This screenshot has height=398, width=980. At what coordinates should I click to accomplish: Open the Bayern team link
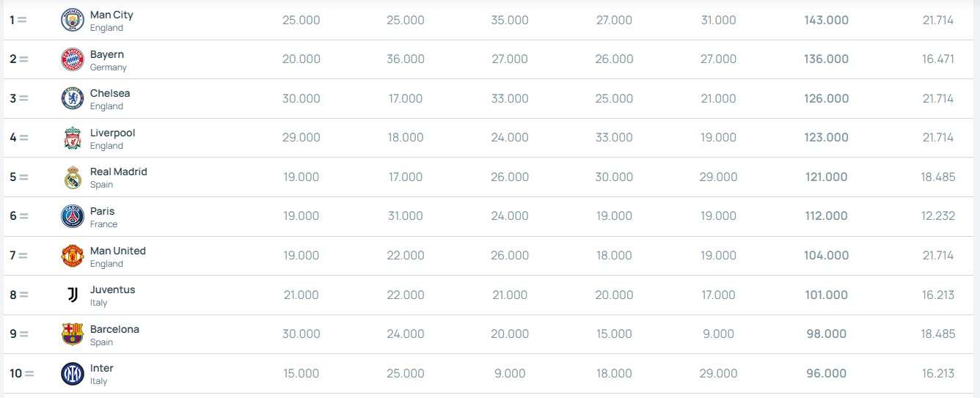[x=107, y=54]
